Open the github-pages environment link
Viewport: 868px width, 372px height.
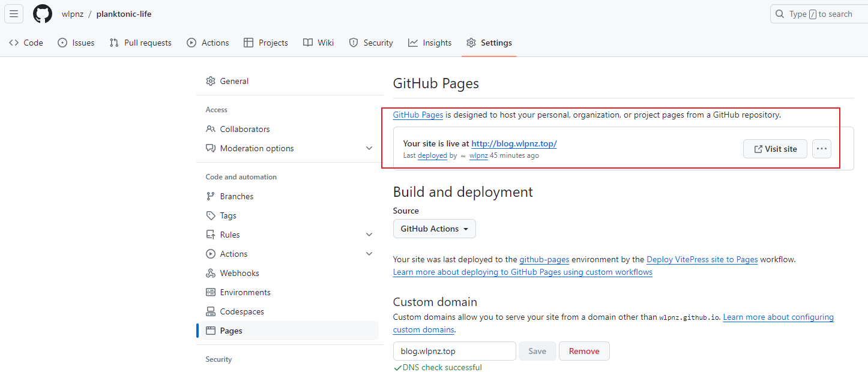(544, 260)
